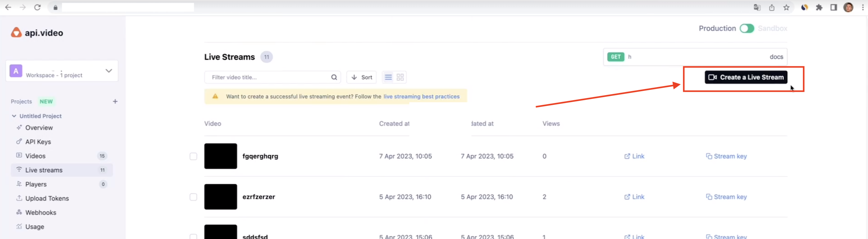Copy Stream key for fgqerghqrg
This screenshot has width=868, height=239.
click(x=726, y=156)
